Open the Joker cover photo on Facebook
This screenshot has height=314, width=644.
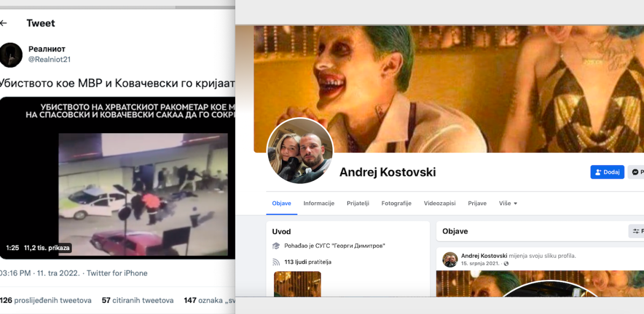click(449, 89)
